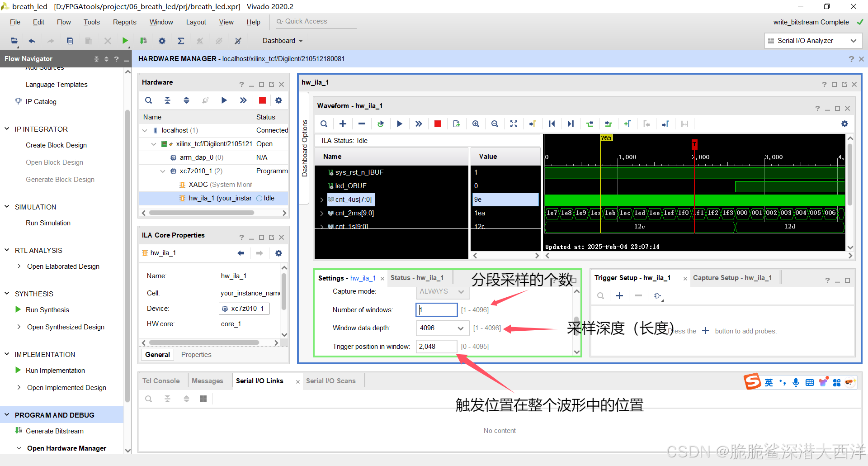The width and height of the screenshot is (868, 466).
Task: Open IP Catalog from Flow Navigator
Action: pos(41,102)
